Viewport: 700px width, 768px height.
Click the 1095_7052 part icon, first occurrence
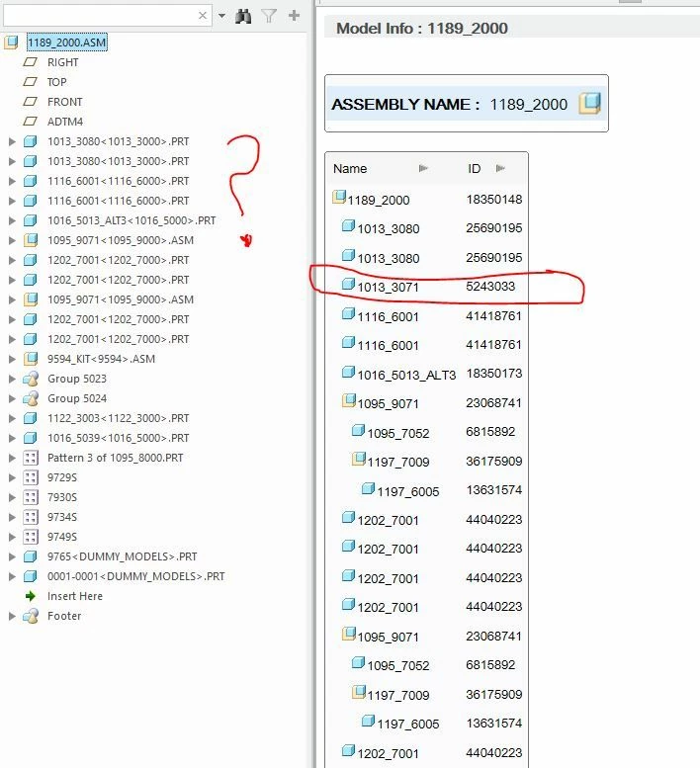[x=358, y=430]
